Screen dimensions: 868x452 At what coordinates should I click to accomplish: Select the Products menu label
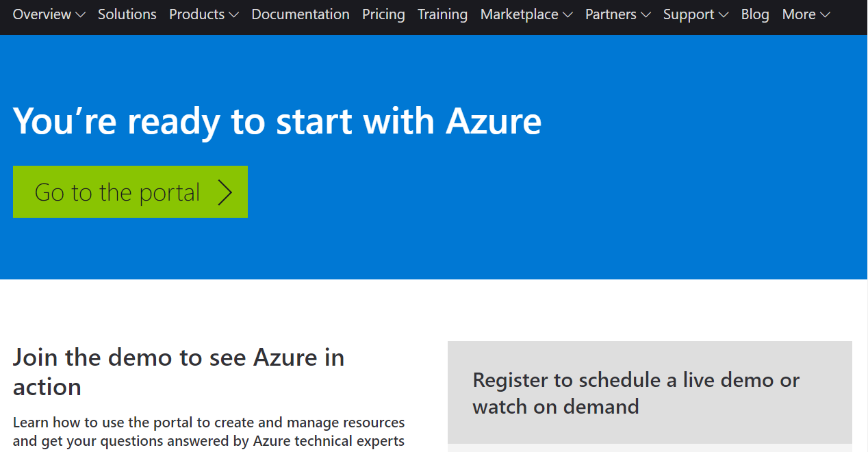[196, 14]
